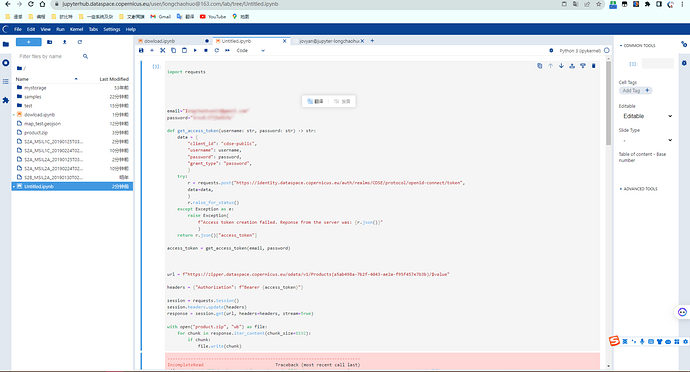
Task: Run the selected cell with play icon
Action: pos(195,51)
